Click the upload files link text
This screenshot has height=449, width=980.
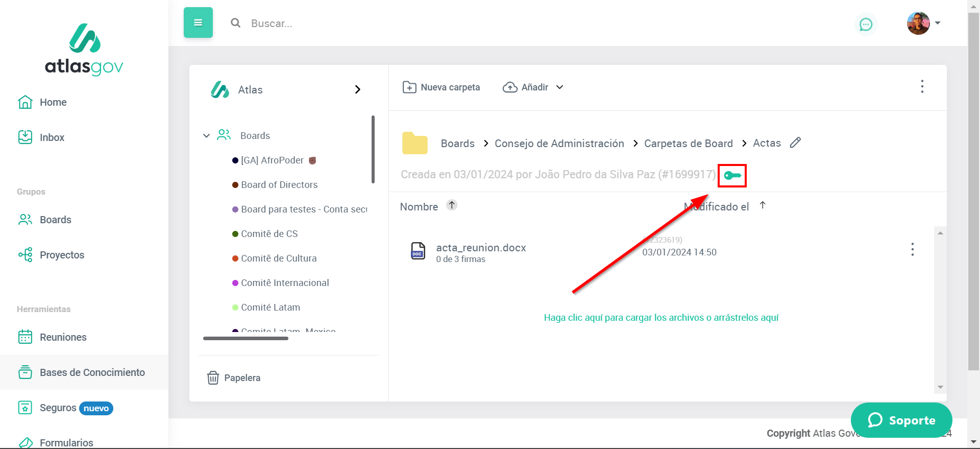661,318
